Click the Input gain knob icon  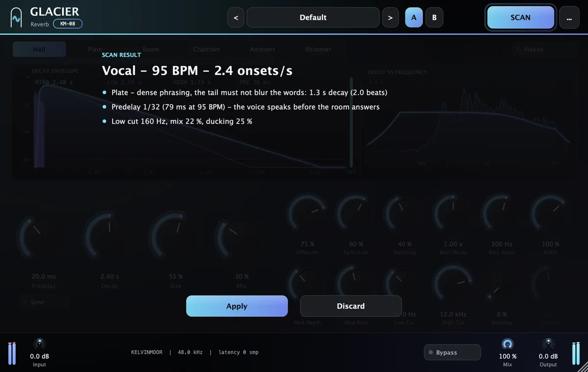pos(39,344)
